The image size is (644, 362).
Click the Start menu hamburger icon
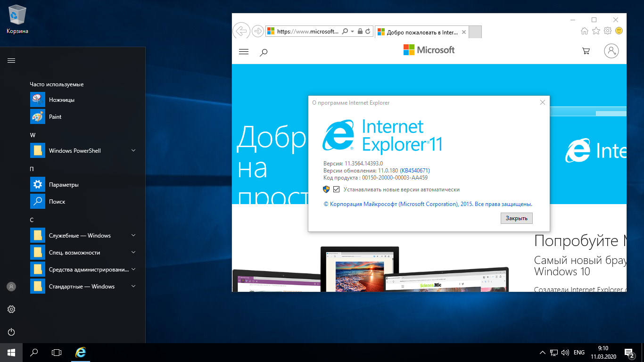point(11,60)
